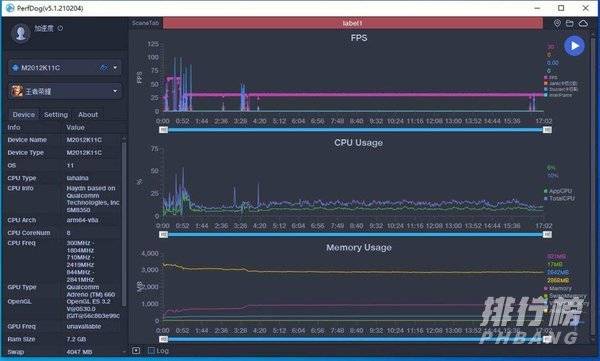This screenshot has height=361, width=600.
Task: Select the GPU Freq value unavailable
Action: tap(84, 326)
